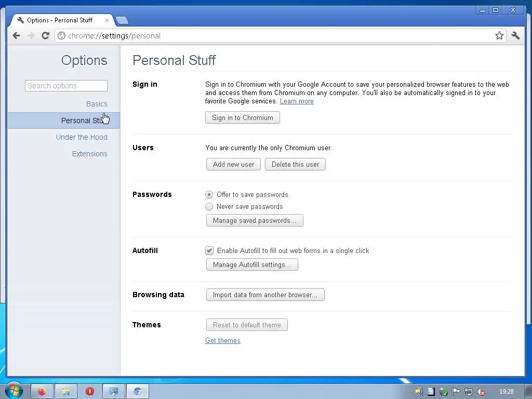
Task: Select Personal Stuff in the sidebar
Action: click(x=64, y=121)
